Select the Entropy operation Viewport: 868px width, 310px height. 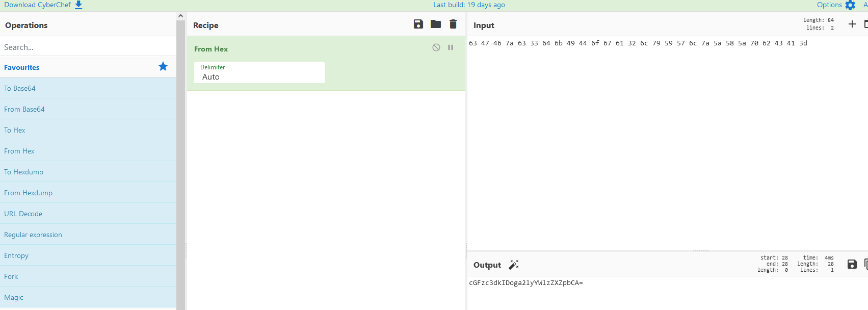tap(88, 255)
